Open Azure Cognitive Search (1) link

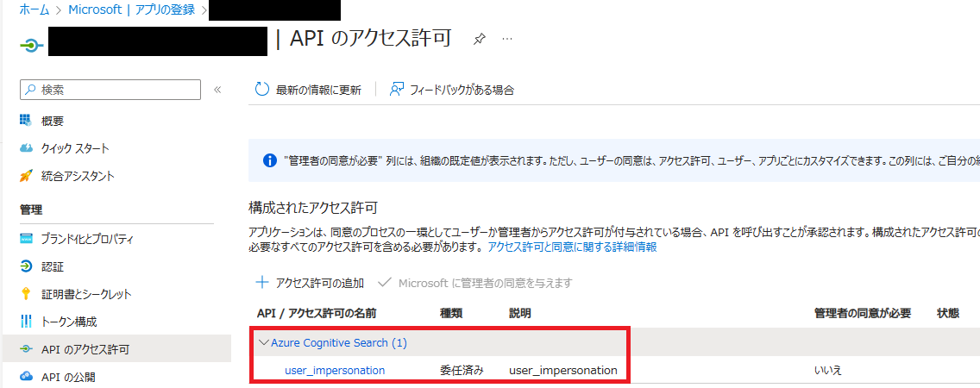pos(339,343)
